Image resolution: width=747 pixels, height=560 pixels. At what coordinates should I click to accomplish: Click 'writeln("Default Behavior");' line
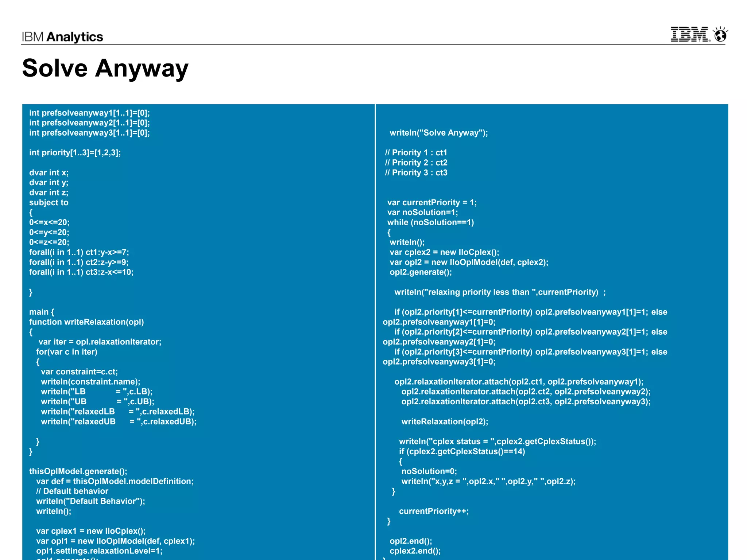90,501
